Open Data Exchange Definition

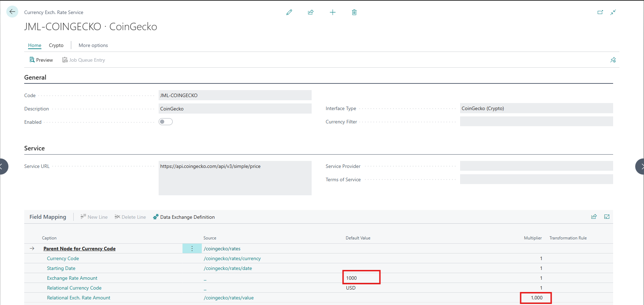coord(184,217)
